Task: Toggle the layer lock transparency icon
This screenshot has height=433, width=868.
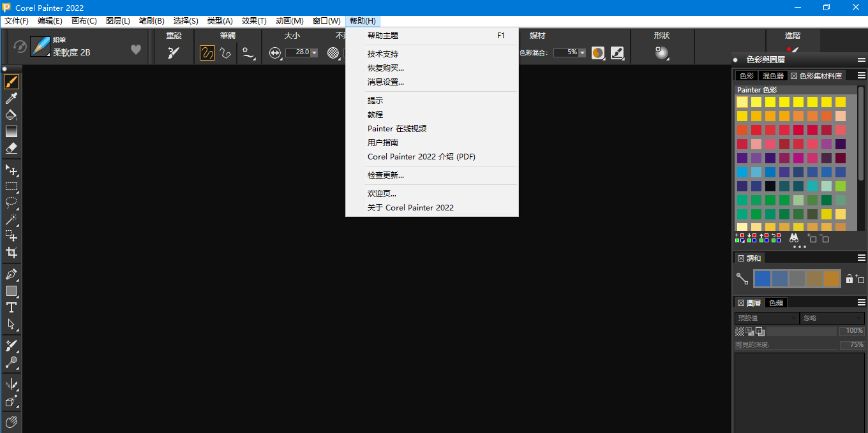Action: click(740, 332)
